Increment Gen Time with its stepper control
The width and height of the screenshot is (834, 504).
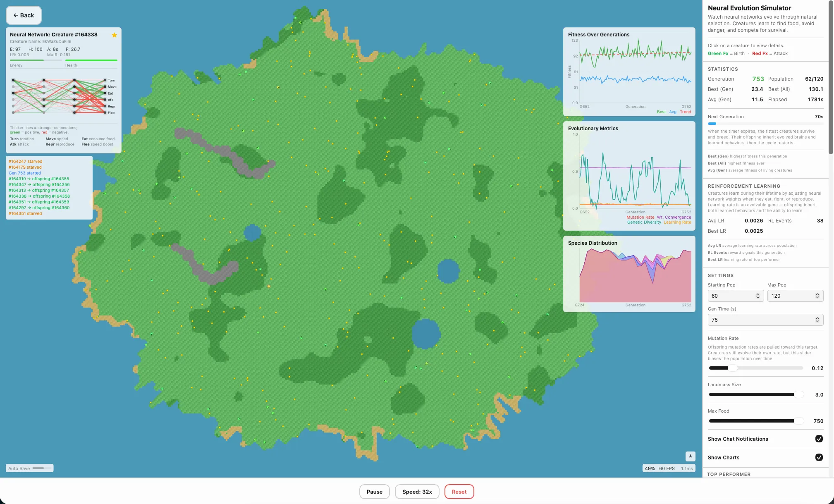(817, 318)
